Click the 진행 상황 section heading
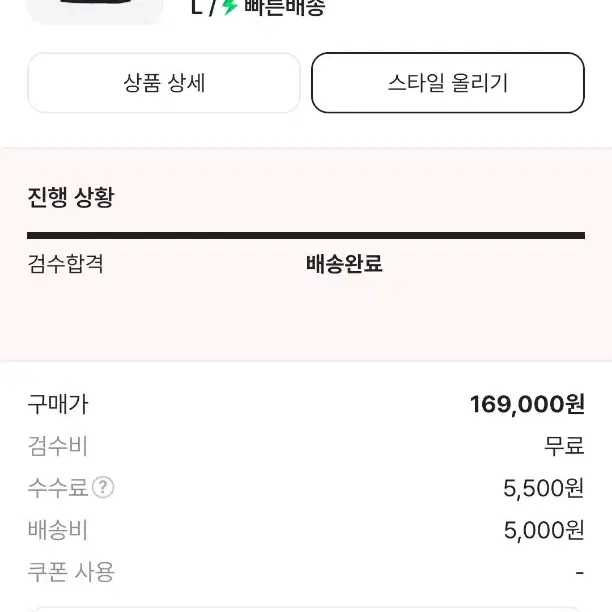 pyautogui.click(x=71, y=197)
